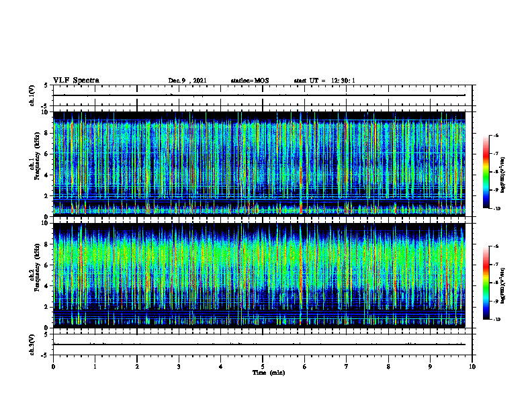Click the ch.2 "Frequency (kHz)" axis label
The image size is (532, 411).
[37, 267]
